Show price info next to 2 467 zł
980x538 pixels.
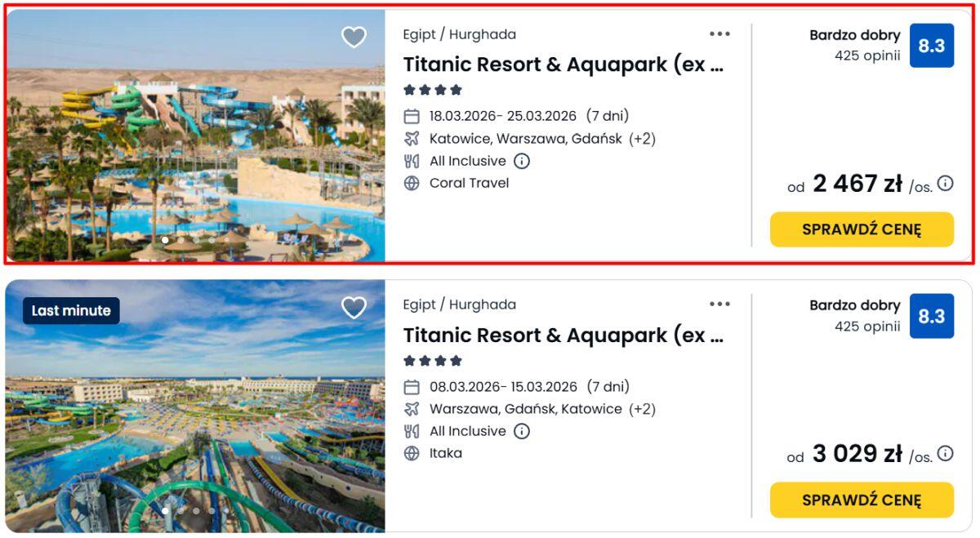click(945, 184)
